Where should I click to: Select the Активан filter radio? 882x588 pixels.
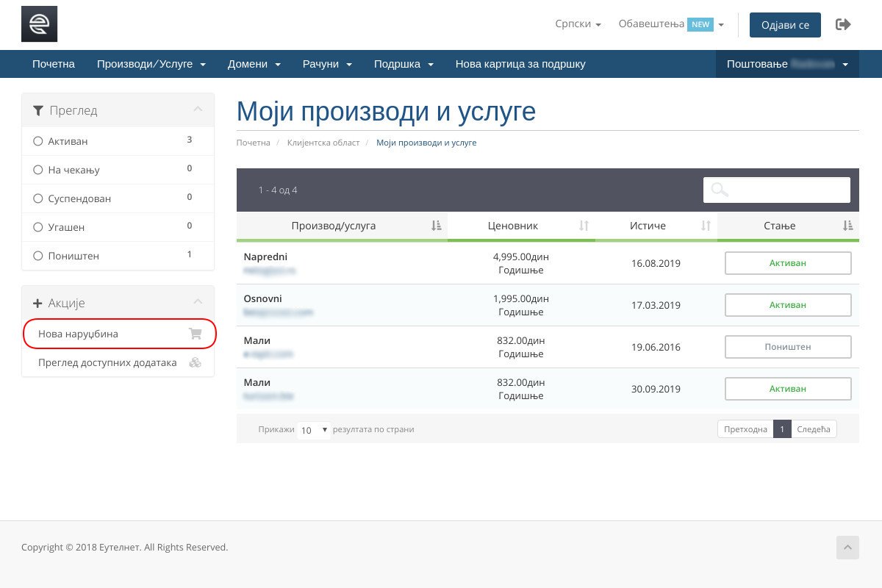tap(38, 141)
